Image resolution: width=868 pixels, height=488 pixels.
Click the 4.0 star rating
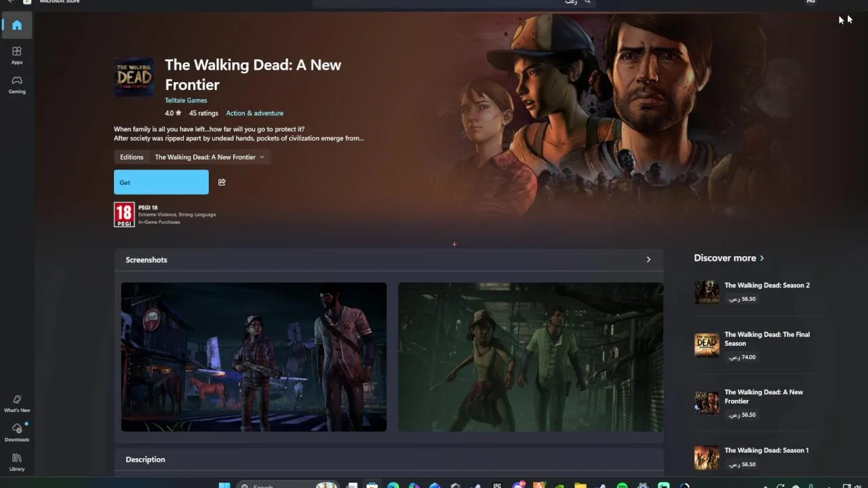click(173, 113)
